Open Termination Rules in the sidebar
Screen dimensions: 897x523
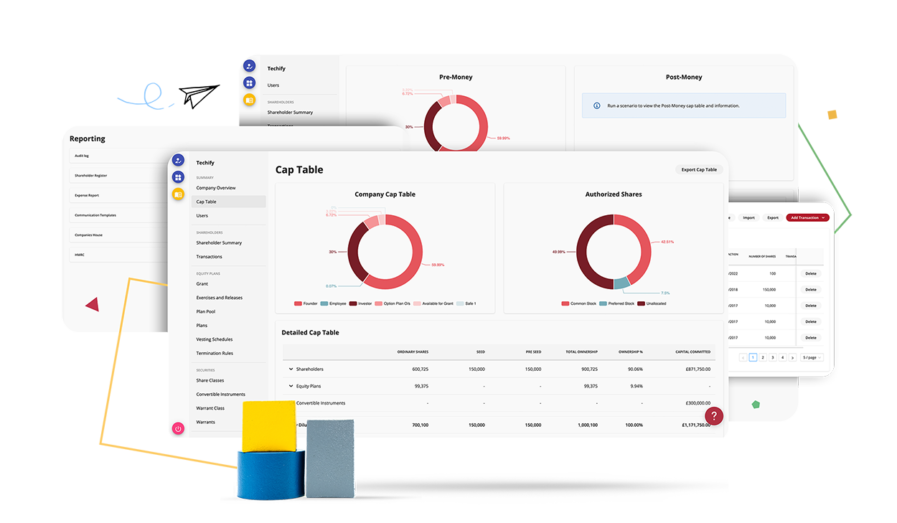215,353
